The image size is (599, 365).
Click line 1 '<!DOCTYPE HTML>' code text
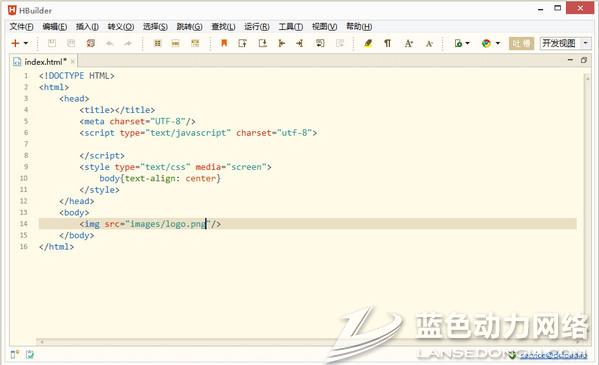[76, 76]
